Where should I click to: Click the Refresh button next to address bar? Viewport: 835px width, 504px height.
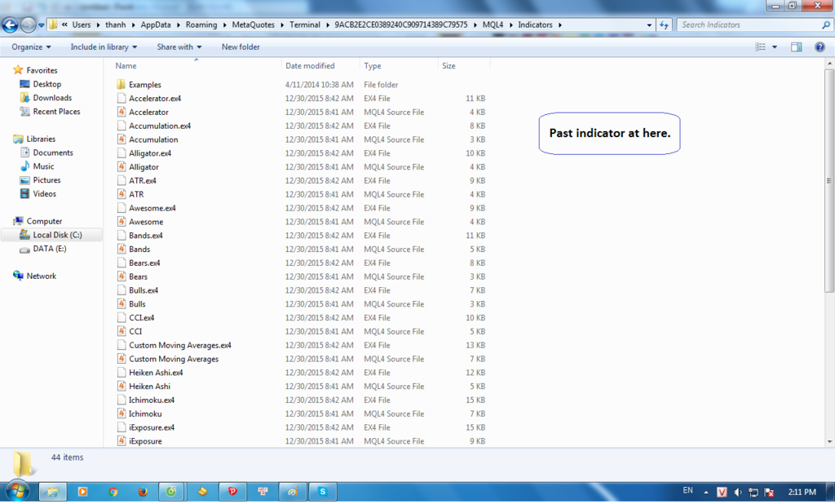click(664, 24)
